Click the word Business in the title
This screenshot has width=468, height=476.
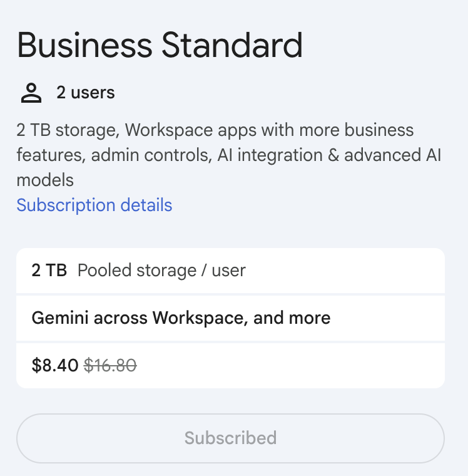coord(84,46)
